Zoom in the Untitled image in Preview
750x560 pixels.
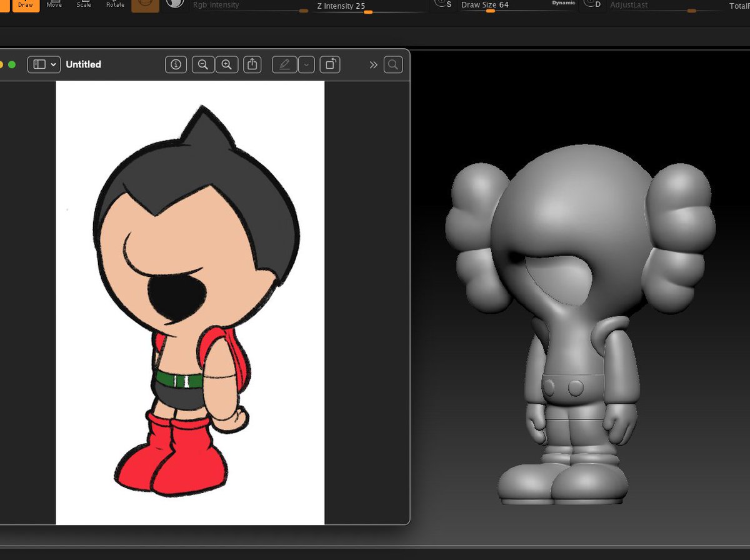(x=227, y=64)
